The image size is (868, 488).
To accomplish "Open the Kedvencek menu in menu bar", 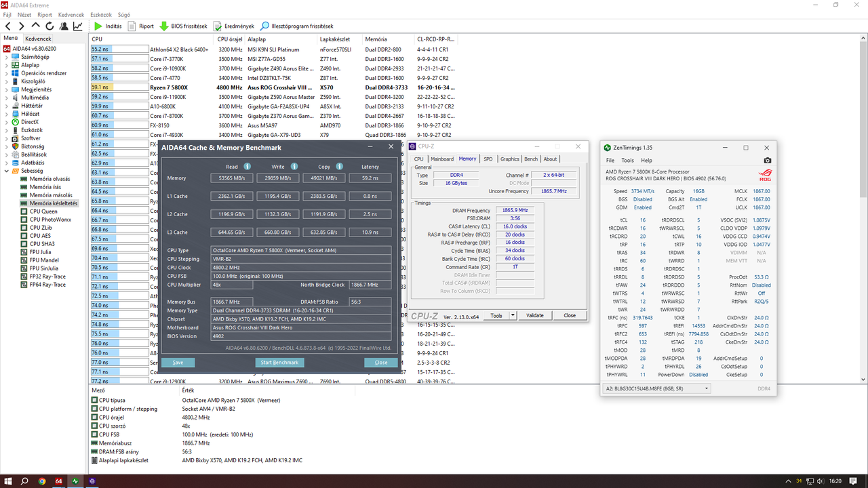I will [x=71, y=14].
